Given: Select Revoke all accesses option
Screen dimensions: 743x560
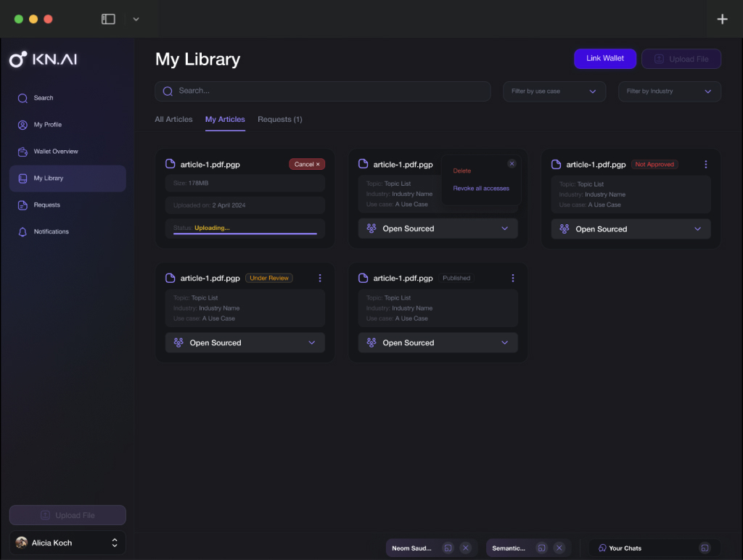Looking at the screenshot, I should tap(481, 189).
